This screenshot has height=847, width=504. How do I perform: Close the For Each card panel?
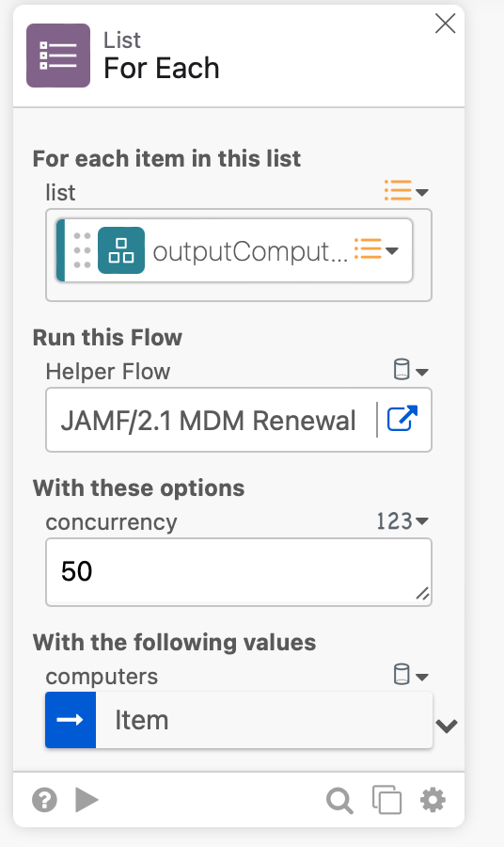[x=445, y=24]
